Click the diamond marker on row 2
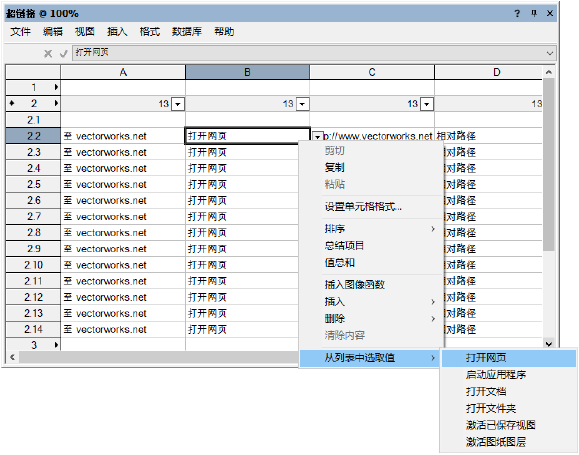The height and width of the screenshot is (455, 579). pos(12,103)
